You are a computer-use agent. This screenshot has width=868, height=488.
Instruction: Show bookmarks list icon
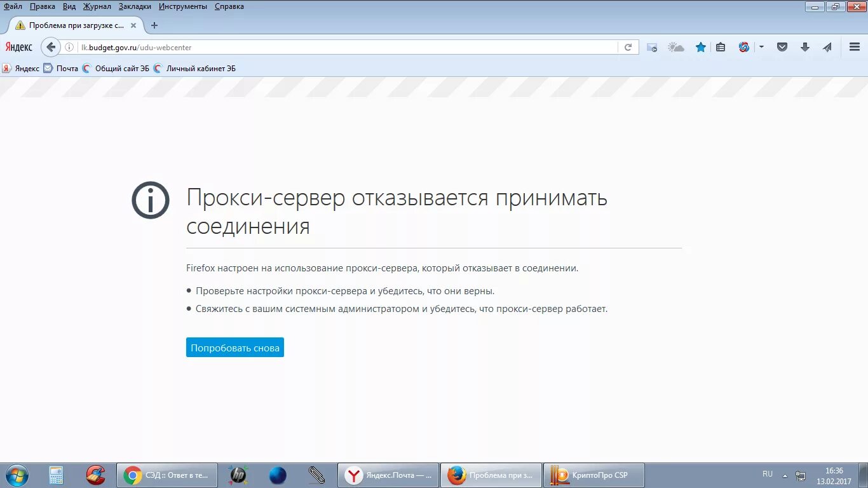click(721, 47)
